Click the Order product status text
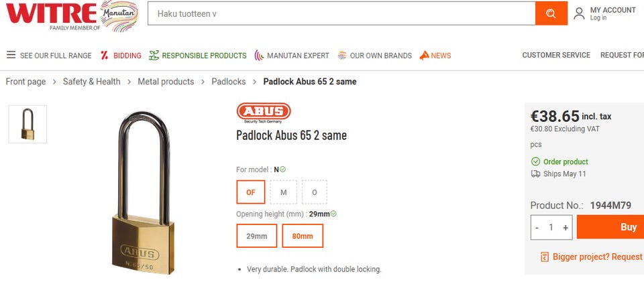The height and width of the screenshot is (282, 644). click(x=566, y=161)
